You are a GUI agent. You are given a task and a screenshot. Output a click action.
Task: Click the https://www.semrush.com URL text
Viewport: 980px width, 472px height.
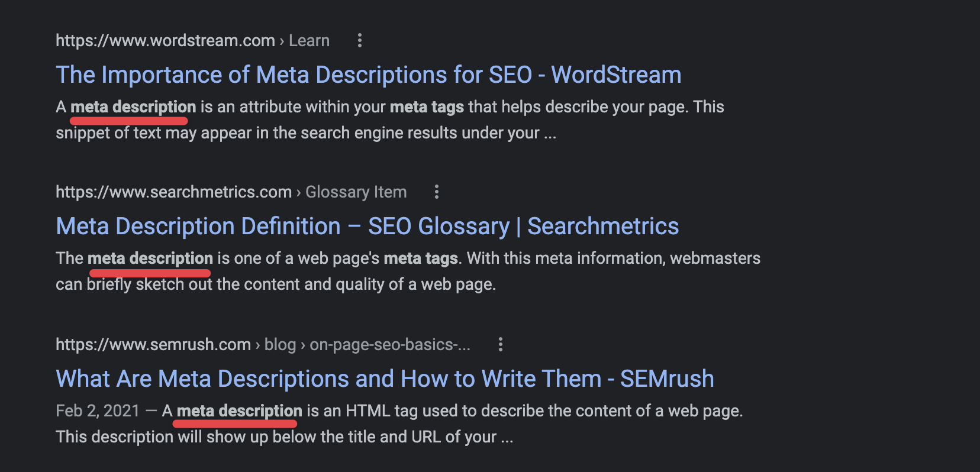(153, 344)
